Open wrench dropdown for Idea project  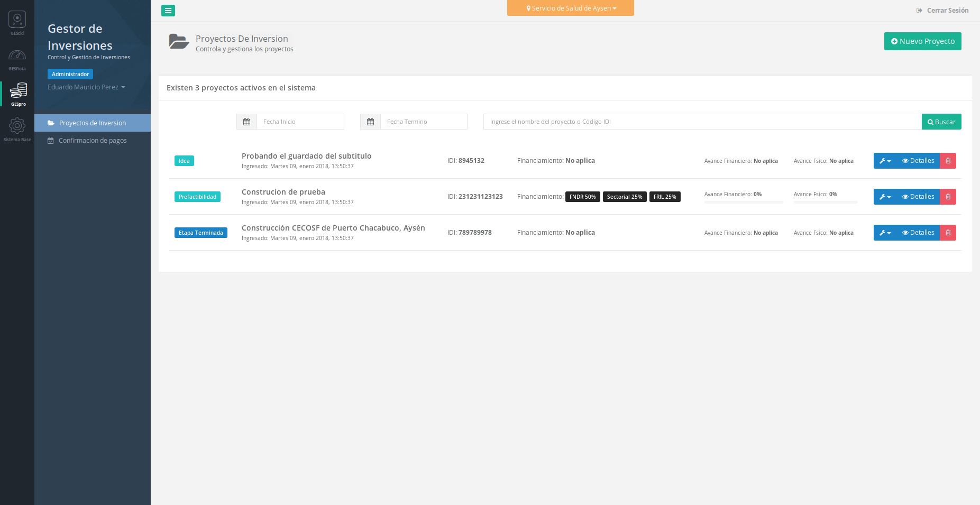(x=885, y=161)
